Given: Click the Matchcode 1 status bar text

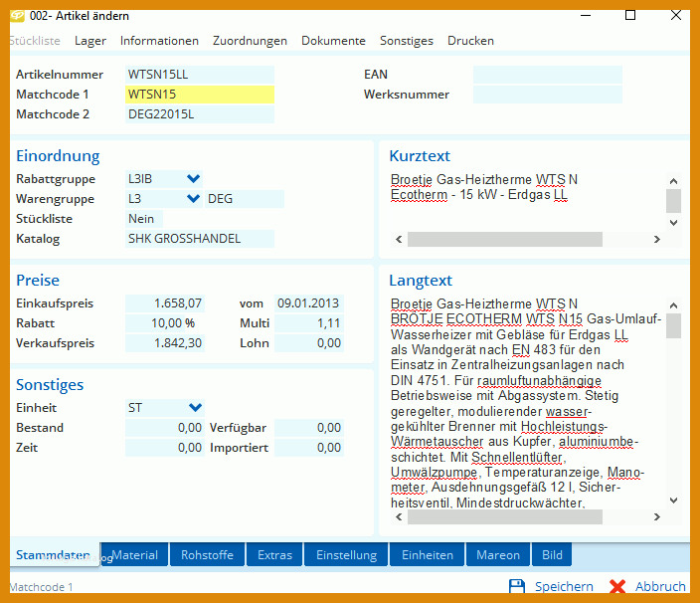Looking at the screenshot, I should (x=41, y=587).
